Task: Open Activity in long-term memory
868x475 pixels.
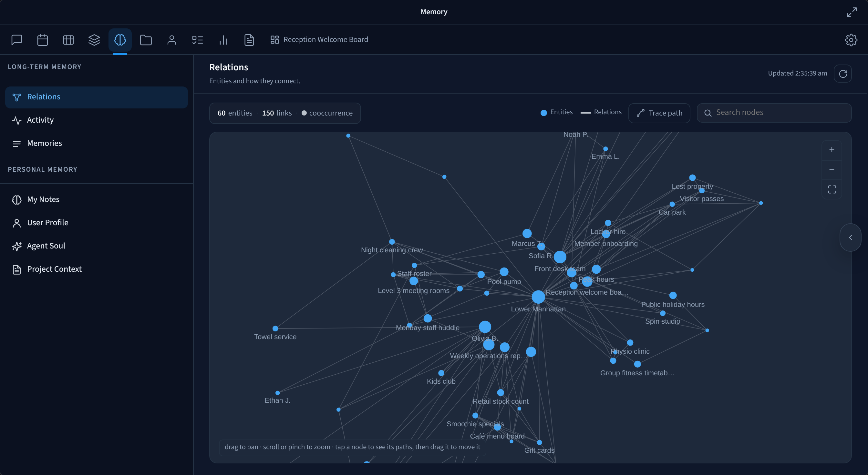Action: click(x=96, y=120)
